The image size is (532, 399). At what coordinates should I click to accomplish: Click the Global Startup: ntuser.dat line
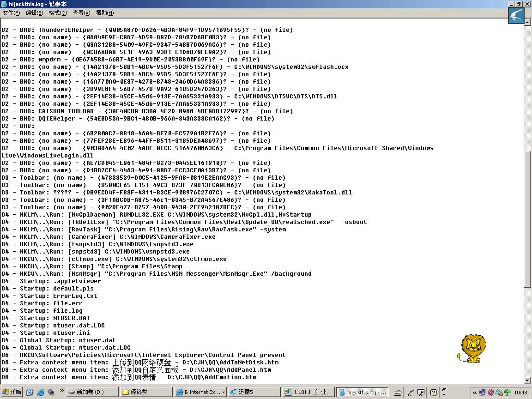[x=59, y=340]
